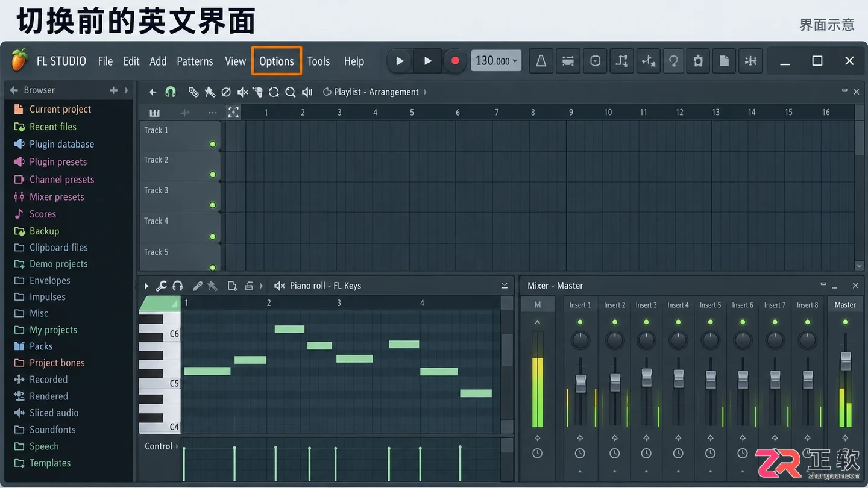Open the Plugin database folder in Browser
Image resolution: width=868 pixels, height=488 pixels.
tap(54, 144)
